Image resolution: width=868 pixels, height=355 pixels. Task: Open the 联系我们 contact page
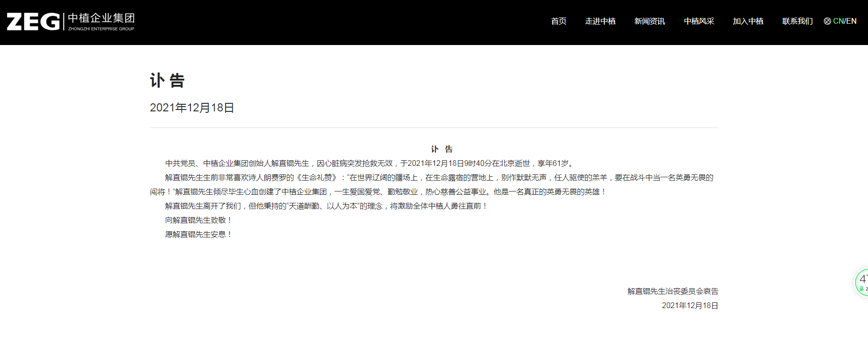pyautogui.click(x=797, y=21)
